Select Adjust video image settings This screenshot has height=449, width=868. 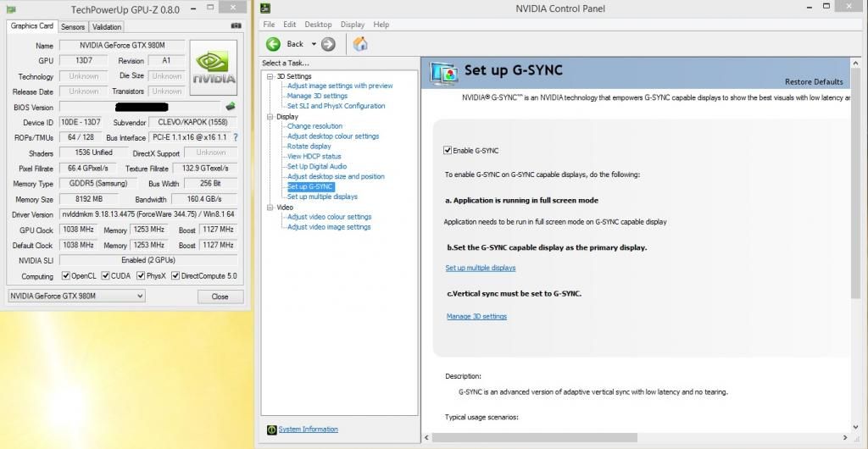click(329, 227)
